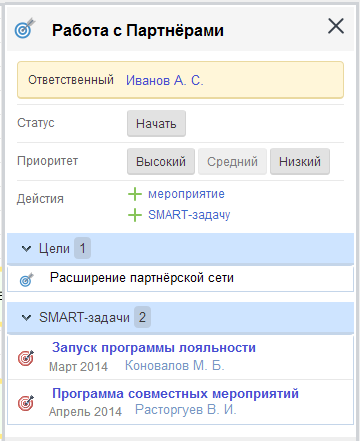The image size is (360, 441).
Task: Add a SMART-задачу action link
Action: point(189,215)
